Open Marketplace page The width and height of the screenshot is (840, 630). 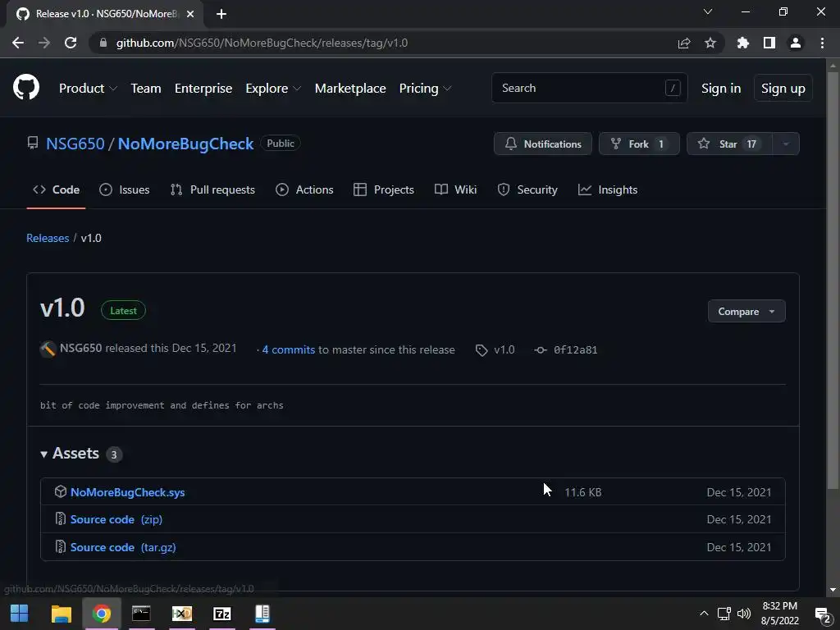(x=350, y=89)
